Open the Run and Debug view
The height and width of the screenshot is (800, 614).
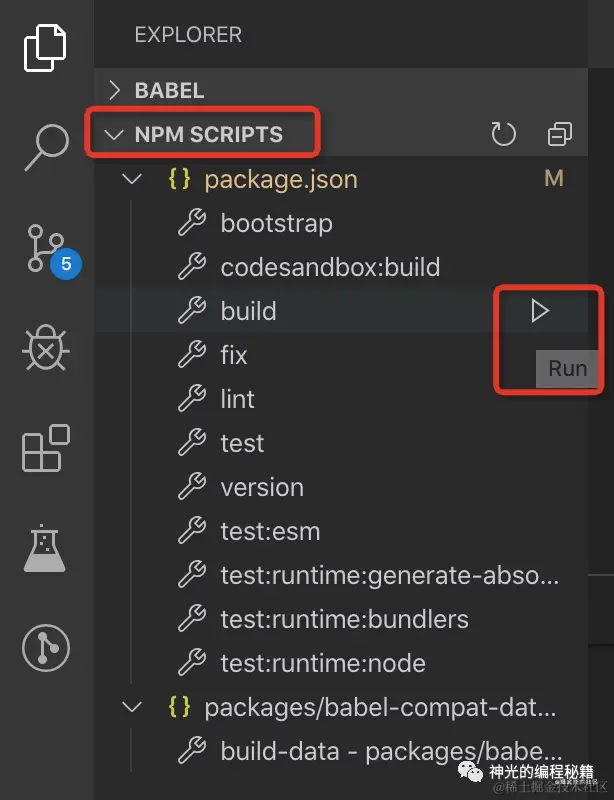[45, 348]
